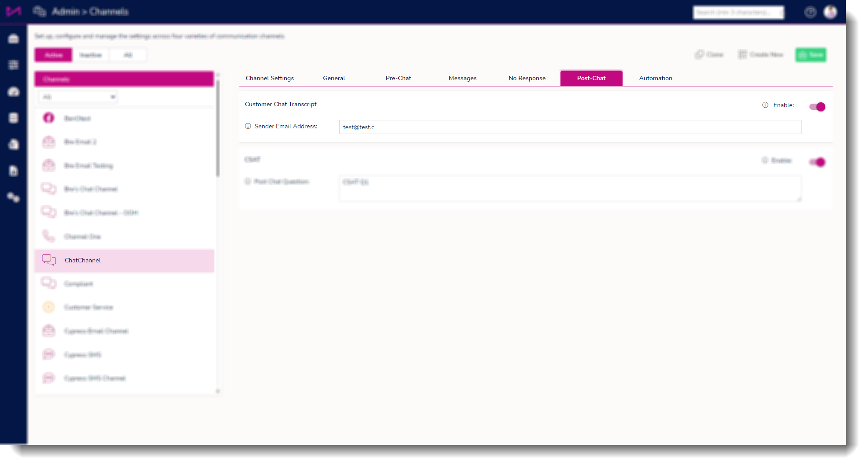Click the orange icon for Customer Service channel
868x467 pixels.
click(x=49, y=307)
